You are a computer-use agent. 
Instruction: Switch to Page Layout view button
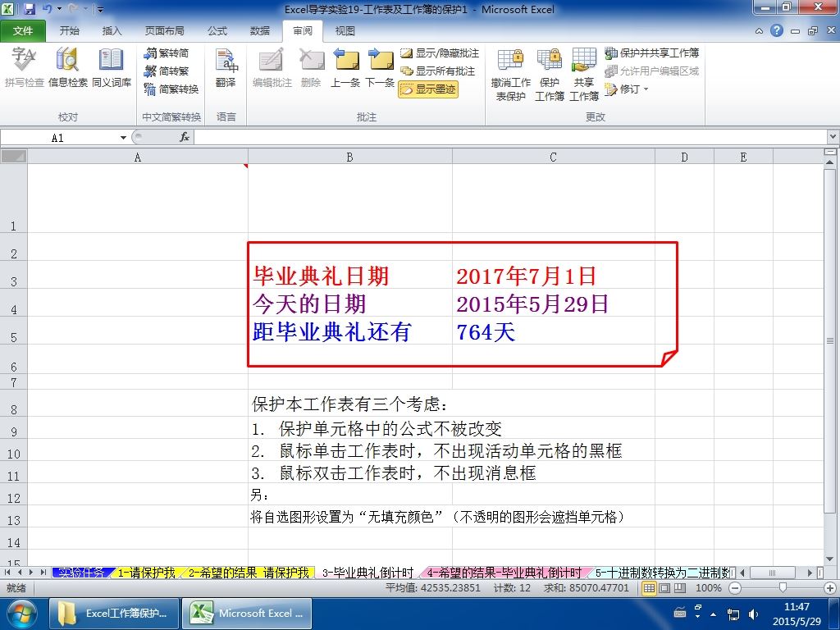(664, 588)
